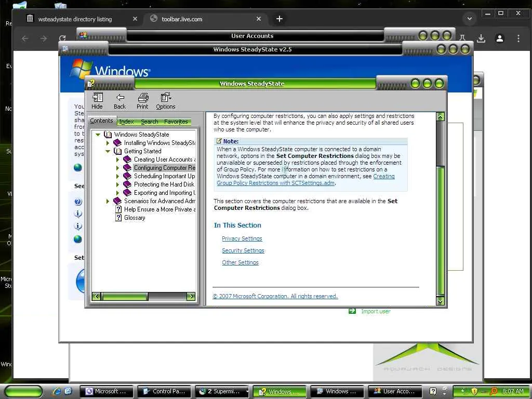The width and height of the screenshot is (532, 399).
Task: Expand Creating User Accounts topic arrow
Action: coord(118,159)
